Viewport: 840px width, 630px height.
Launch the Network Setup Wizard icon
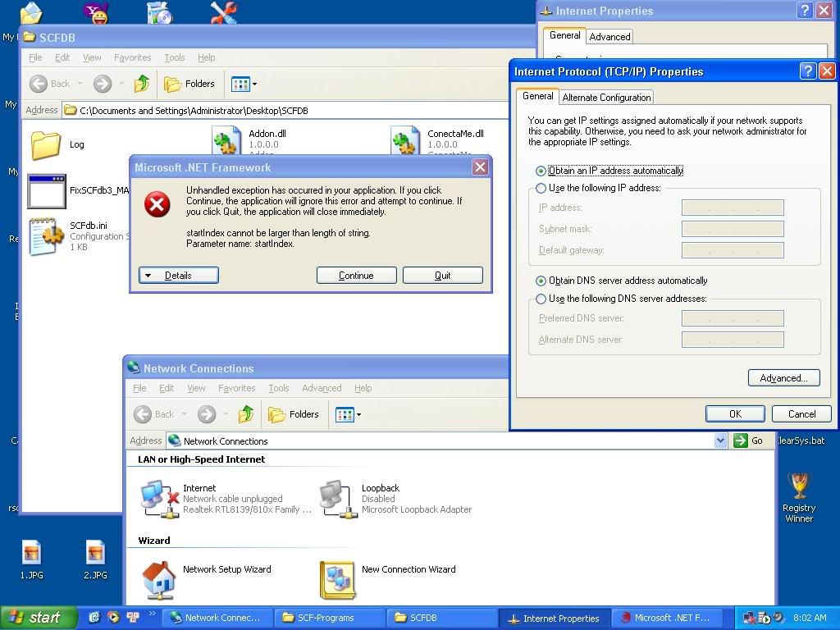[158, 580]
